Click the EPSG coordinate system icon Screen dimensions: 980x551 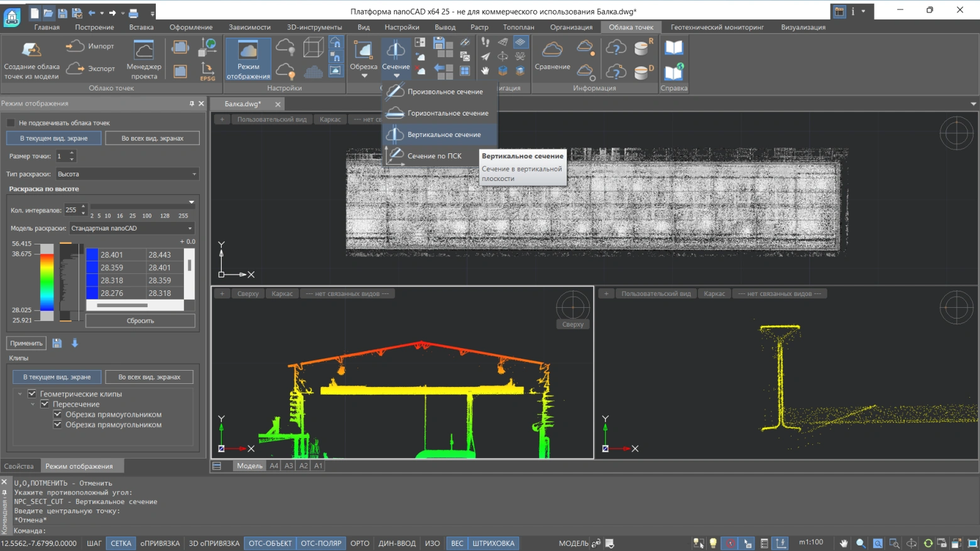(x=207, y=70)
